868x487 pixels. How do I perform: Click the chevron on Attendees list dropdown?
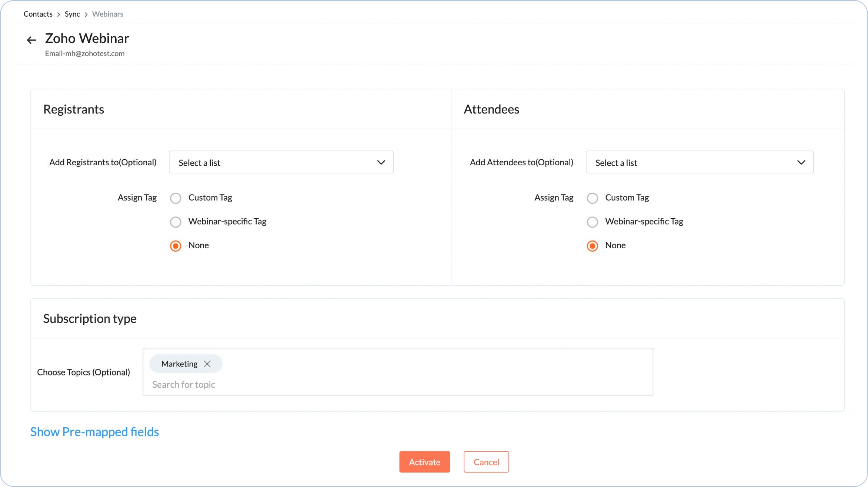pos(801,162)
